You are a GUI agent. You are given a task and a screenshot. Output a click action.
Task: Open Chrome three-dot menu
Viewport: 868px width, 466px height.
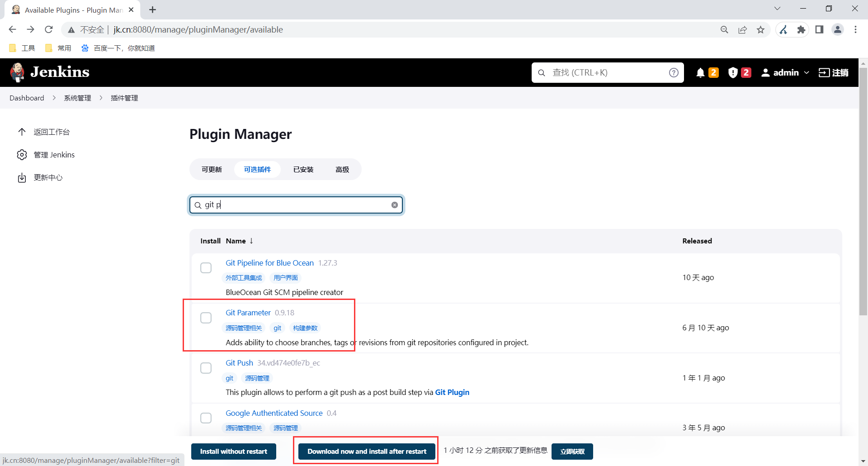855,29
